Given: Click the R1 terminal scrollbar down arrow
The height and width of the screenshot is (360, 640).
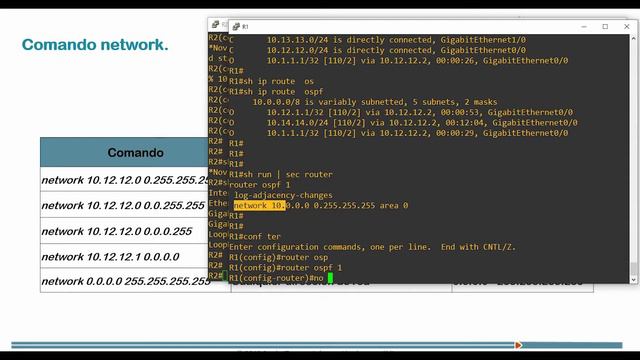Looking at the screenshot, I should pyautogui.click(x=633, y=280).
